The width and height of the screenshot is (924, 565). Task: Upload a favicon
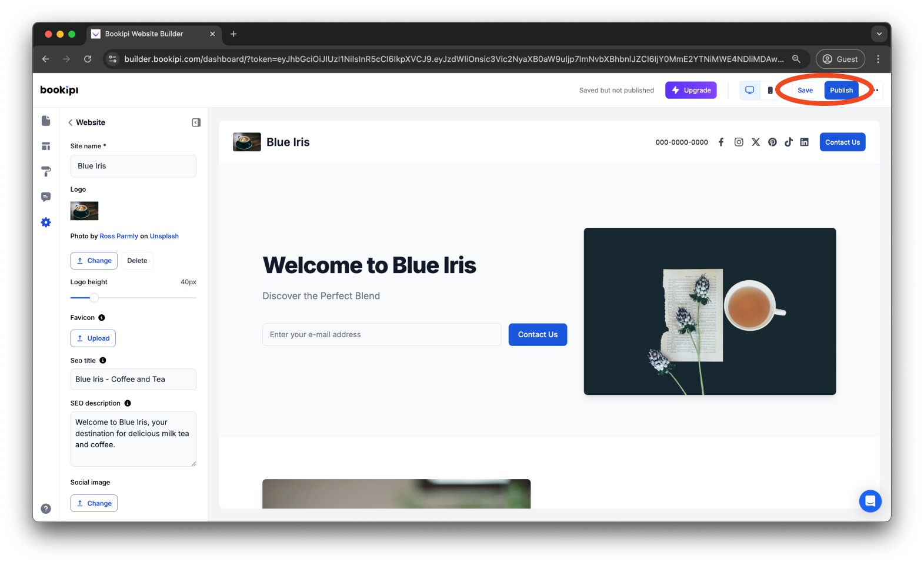tap(93, 338)
